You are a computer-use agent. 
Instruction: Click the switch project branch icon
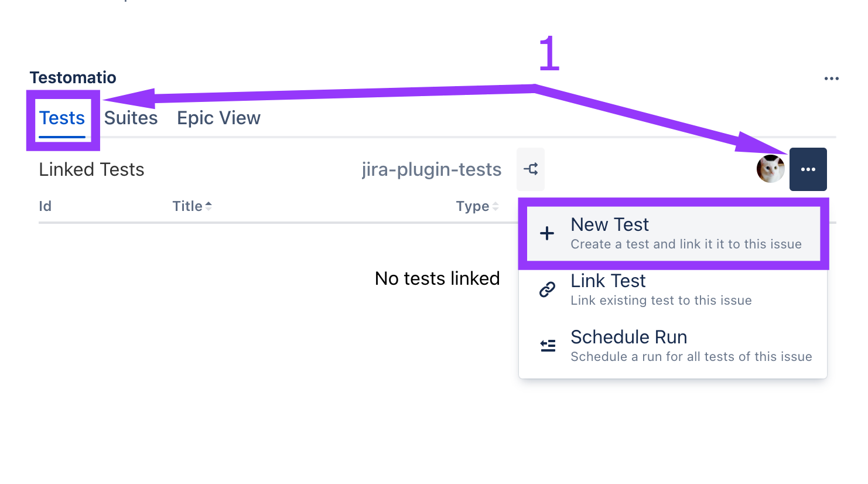pos(531,169)
